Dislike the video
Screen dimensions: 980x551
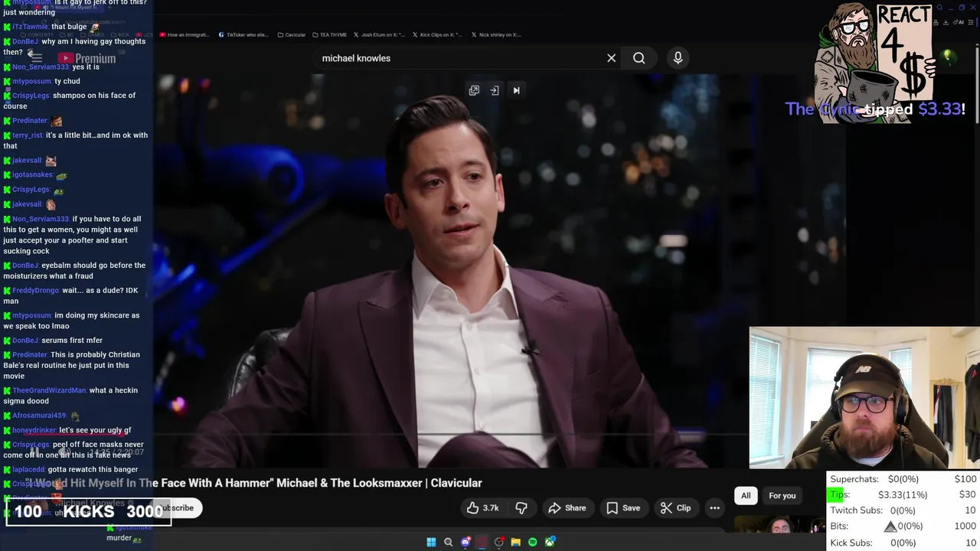click(521, 508)
